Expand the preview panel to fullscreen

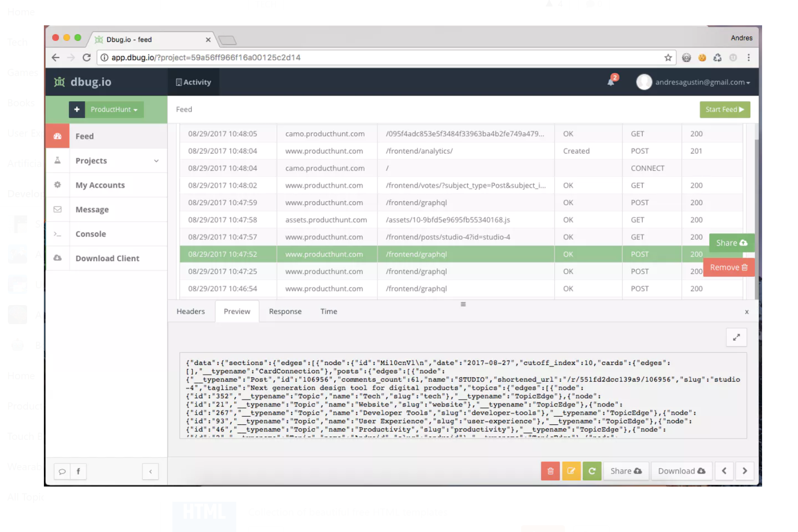click(x=736, y=337)
